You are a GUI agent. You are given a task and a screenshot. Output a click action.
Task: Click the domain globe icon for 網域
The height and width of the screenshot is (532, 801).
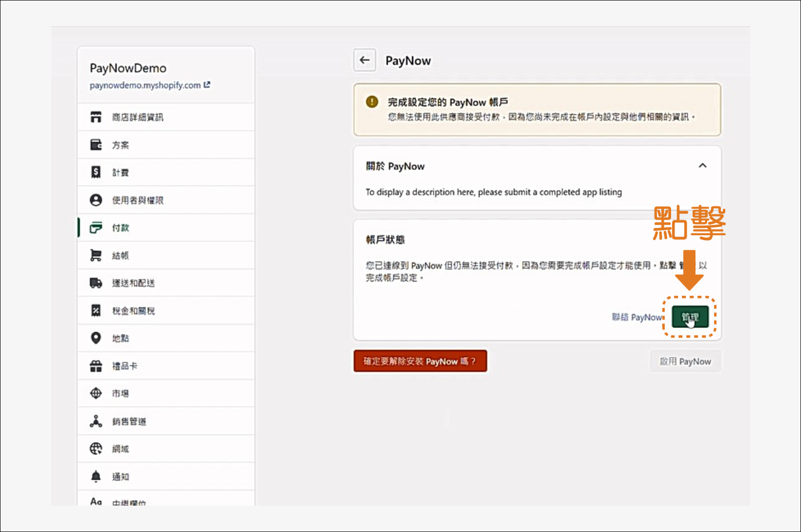[96, 449]
